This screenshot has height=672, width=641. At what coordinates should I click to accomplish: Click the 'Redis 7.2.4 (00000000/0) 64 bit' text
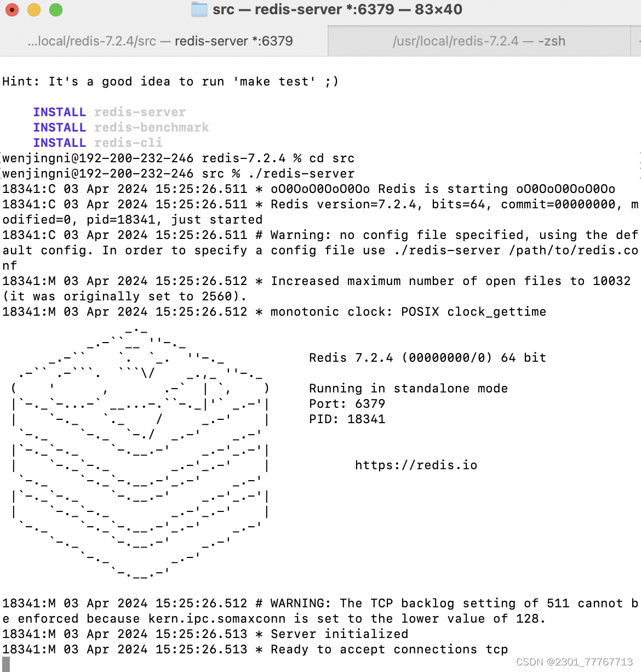428,358
